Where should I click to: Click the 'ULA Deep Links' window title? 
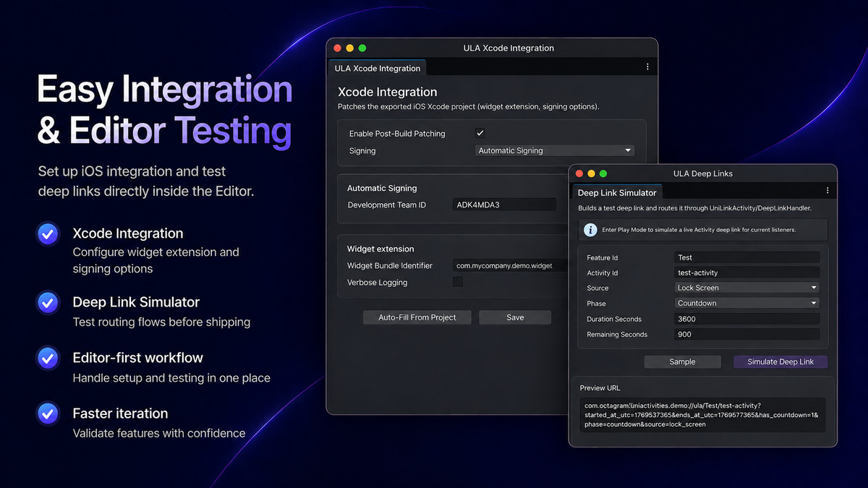[703, 174]
